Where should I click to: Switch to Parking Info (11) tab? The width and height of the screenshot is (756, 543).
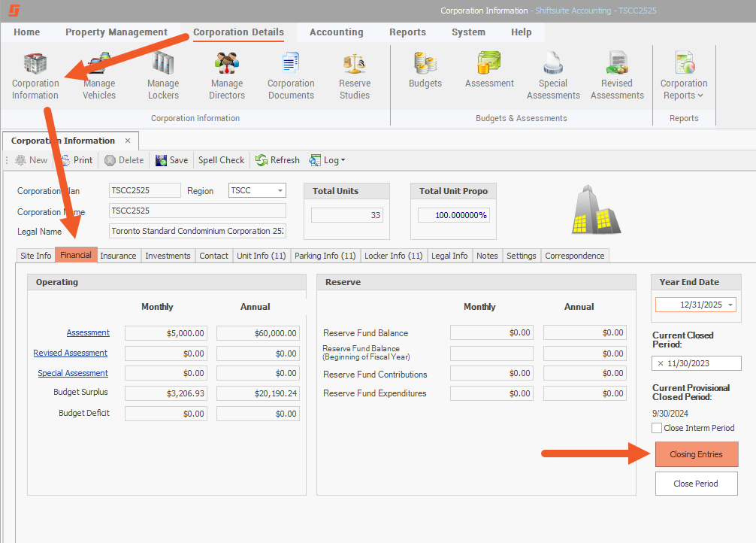[325, 256]
